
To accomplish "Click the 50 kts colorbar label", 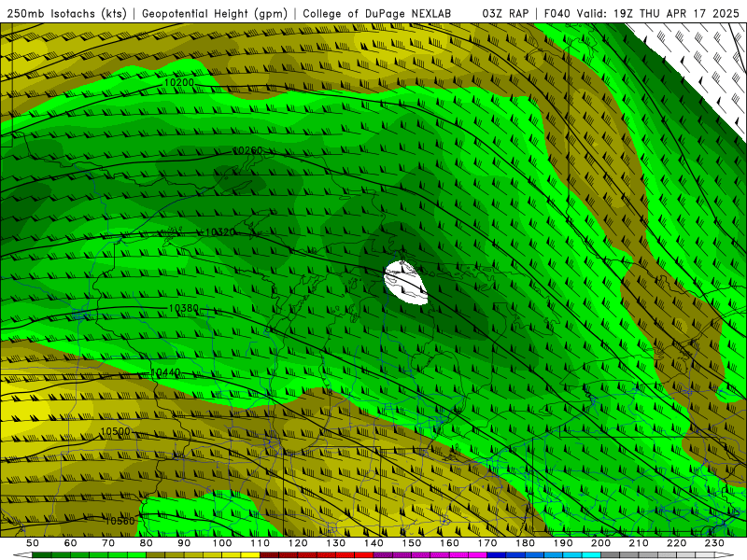I will click(33, 543).
